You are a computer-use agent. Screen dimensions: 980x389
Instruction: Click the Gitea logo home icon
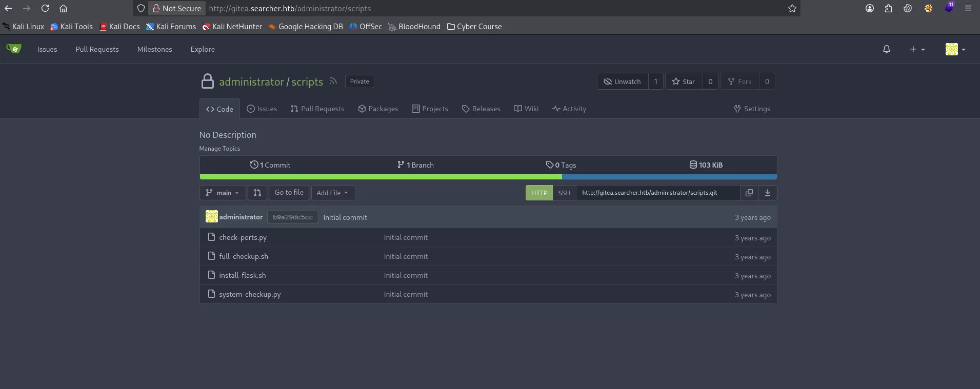[14, 49]
